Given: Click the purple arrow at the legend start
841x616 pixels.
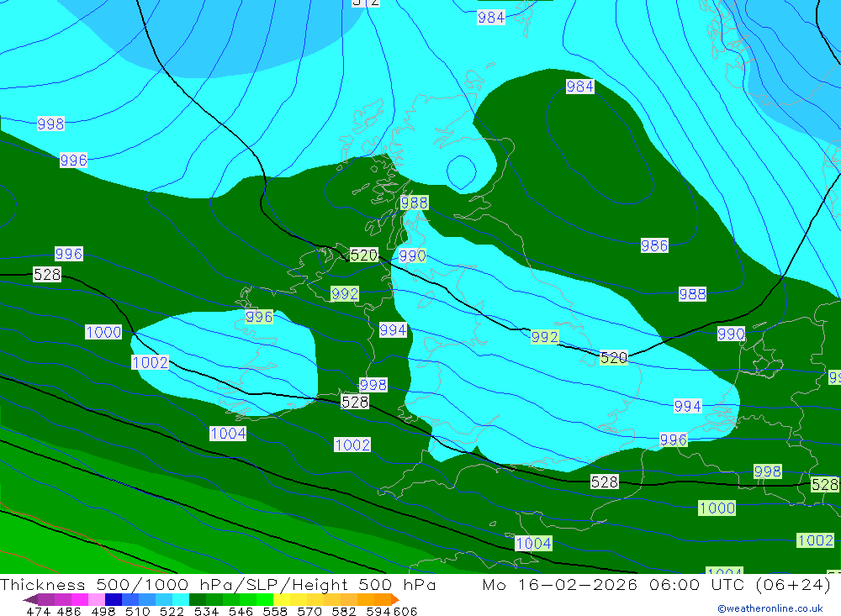Looking at the screenshot, I should 30,599.
